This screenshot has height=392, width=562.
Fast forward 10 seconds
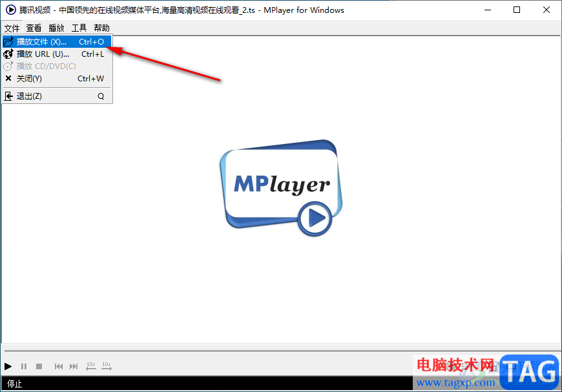pos(107,366)
